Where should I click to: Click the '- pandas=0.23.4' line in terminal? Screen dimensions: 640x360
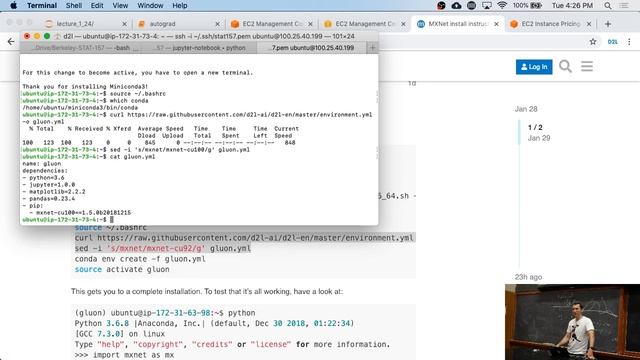pyautogui.click(x=48, y=199)
